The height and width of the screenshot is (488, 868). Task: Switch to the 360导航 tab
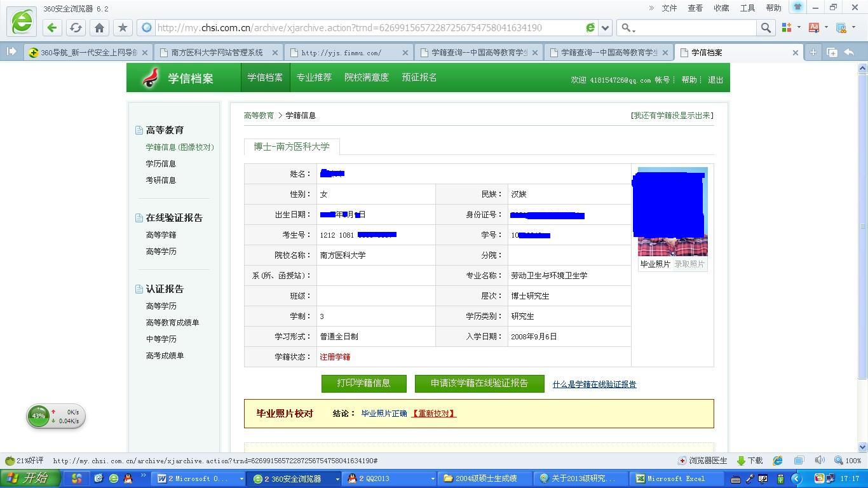[x=88, y=53]
